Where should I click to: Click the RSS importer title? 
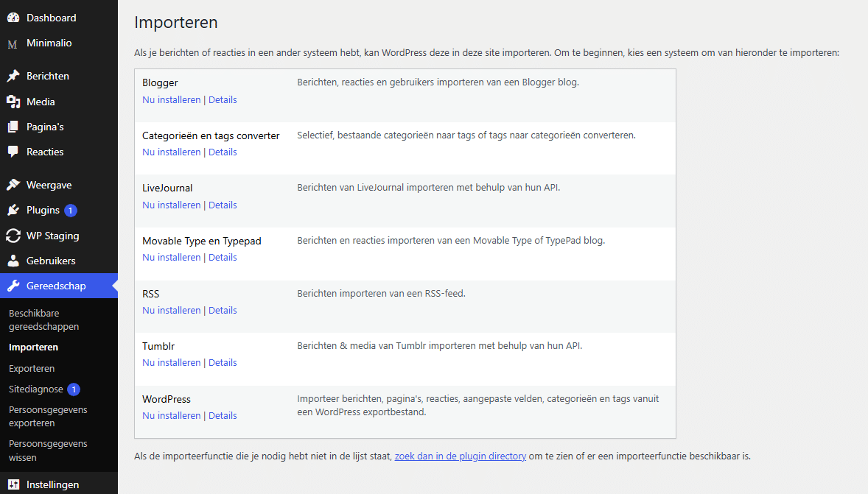pyautogui.click(x=150, y=294)
